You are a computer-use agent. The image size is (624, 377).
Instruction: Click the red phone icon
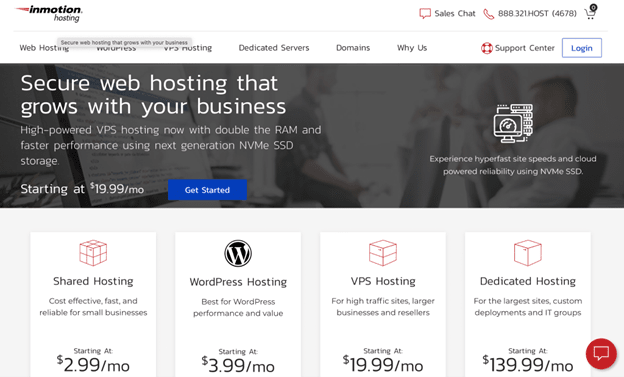coord(488,14)
